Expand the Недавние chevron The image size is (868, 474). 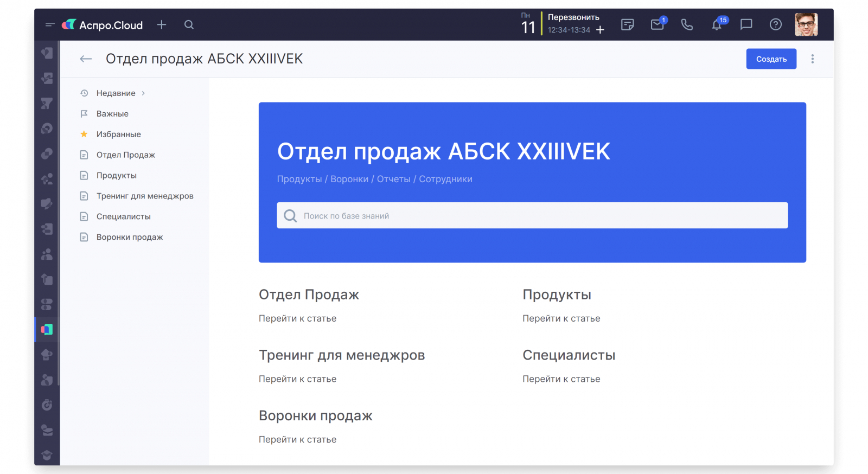click(x=143, y=93)
